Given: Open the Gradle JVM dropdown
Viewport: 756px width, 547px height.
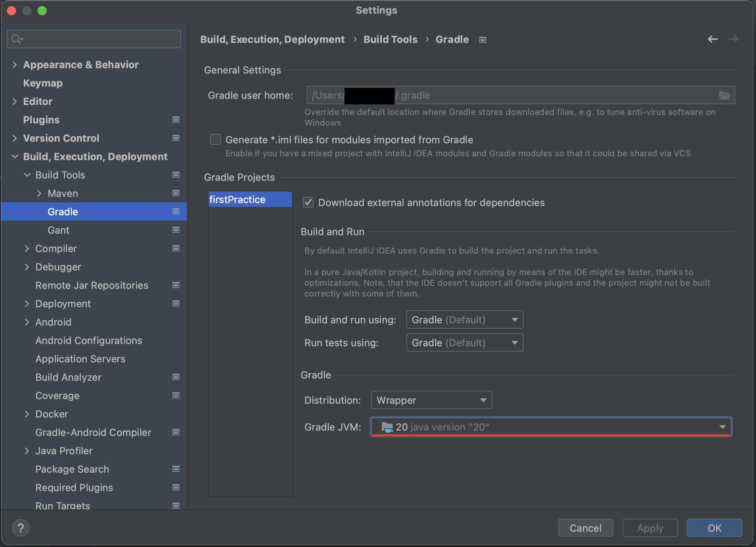Looking at the screenshot, I should pyautogui.click(x=551, y=427).
